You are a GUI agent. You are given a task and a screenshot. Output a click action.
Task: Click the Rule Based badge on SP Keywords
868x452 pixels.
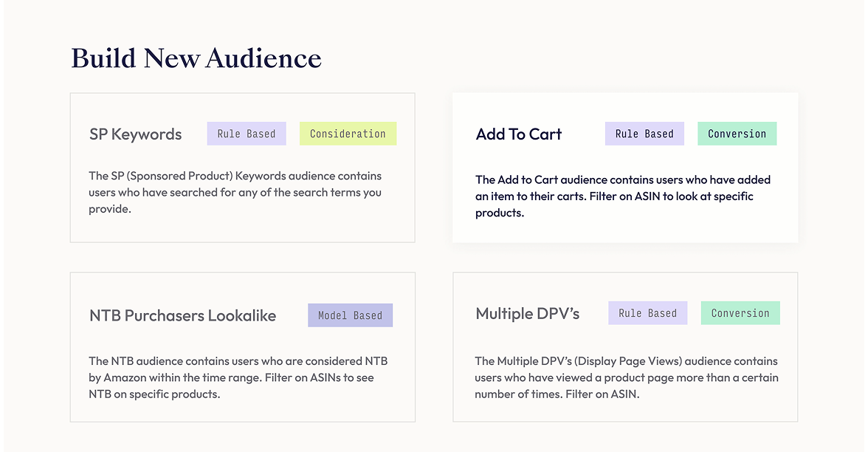pyautogui.click(x=247, y=133)
